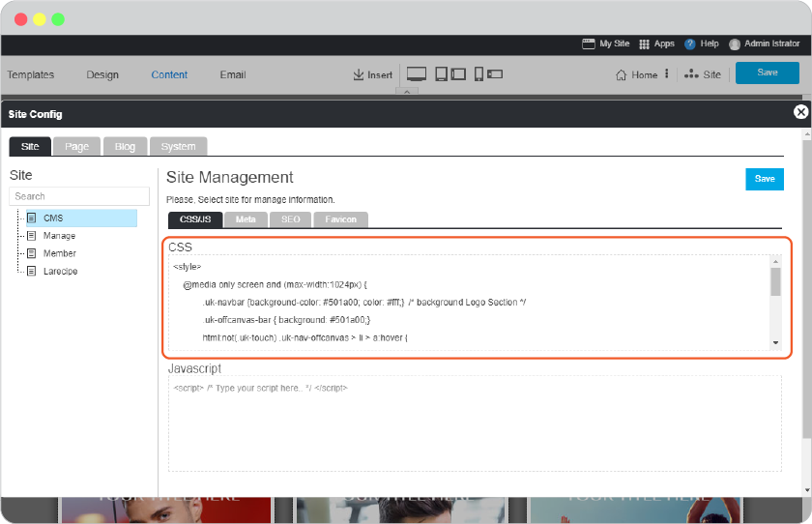This screenshot has height=524, width=812.
Task: Open Admin Istrator user avatar
Action: (x=735, y=44)
